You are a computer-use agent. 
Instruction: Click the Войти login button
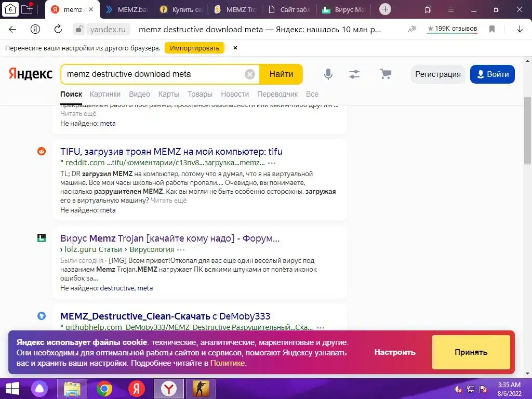coord(493,74)
